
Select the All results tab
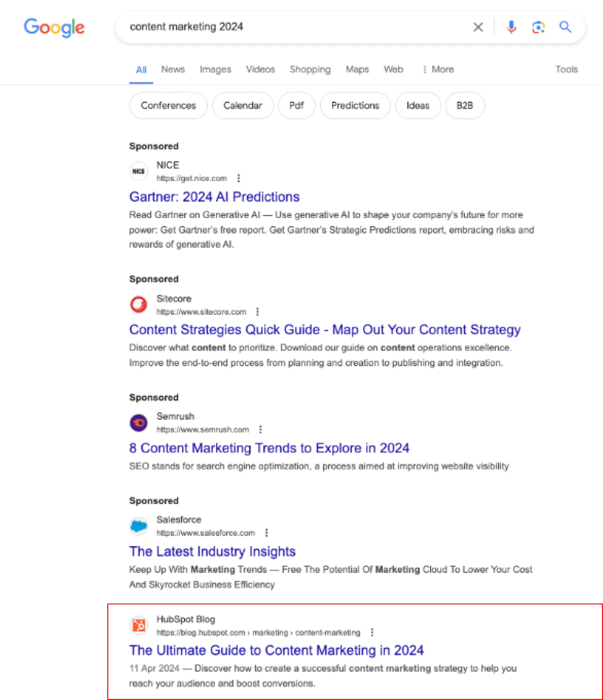pyautogui.click(x=141, y=70)
